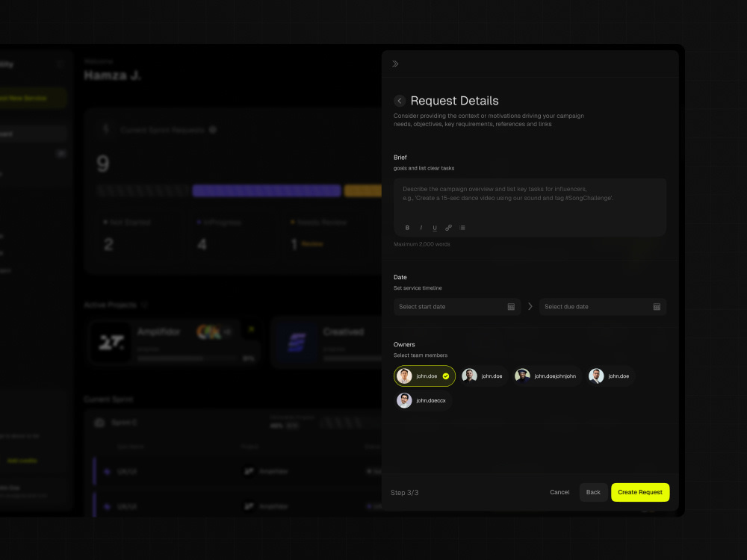Image resolution: width=747 pixels, height=560 pixels.
Task: Click the Creatived project card in the dashboard
Action: tap(326, 343)
